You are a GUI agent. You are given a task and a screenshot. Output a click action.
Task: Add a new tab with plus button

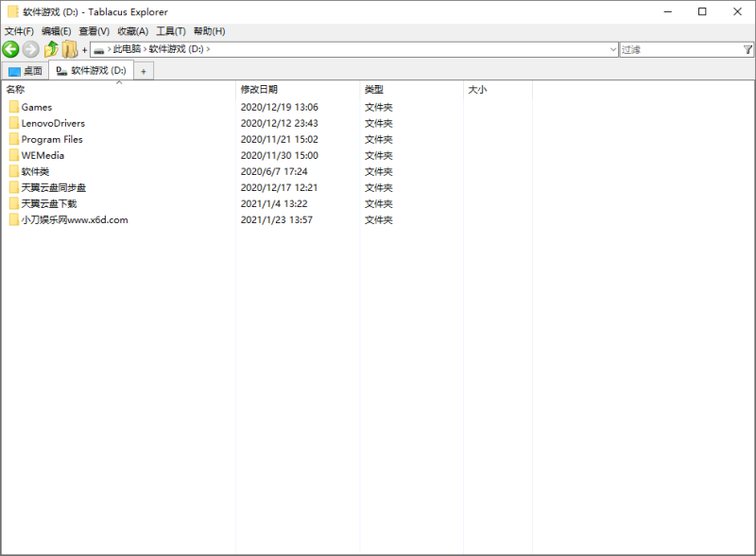(144, 71)
